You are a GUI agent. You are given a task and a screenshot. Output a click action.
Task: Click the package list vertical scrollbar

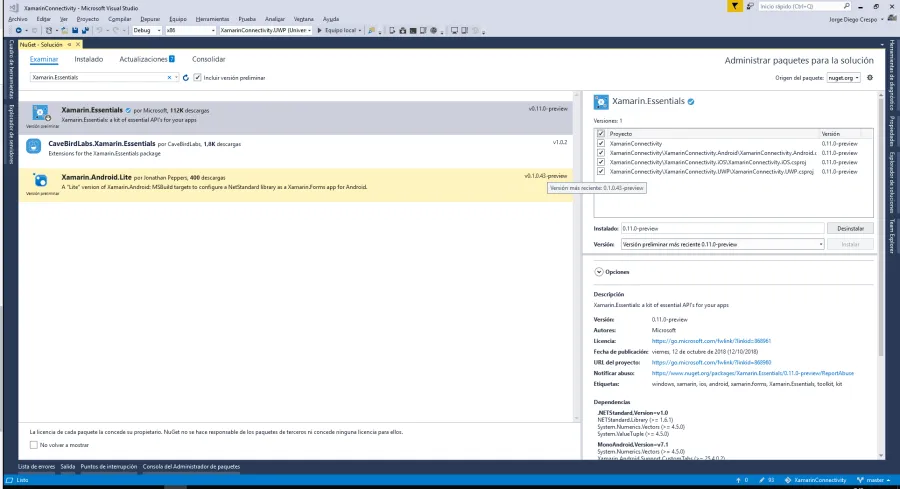pos(577,255)
